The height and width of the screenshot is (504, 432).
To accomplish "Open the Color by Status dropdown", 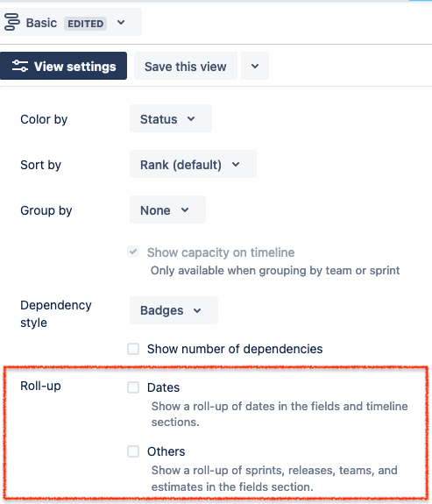I will (171, 118).
